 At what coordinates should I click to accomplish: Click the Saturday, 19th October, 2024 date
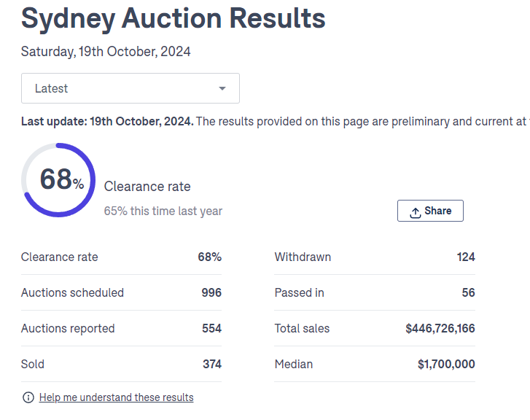pyautogui.click(x=106, y=52)
